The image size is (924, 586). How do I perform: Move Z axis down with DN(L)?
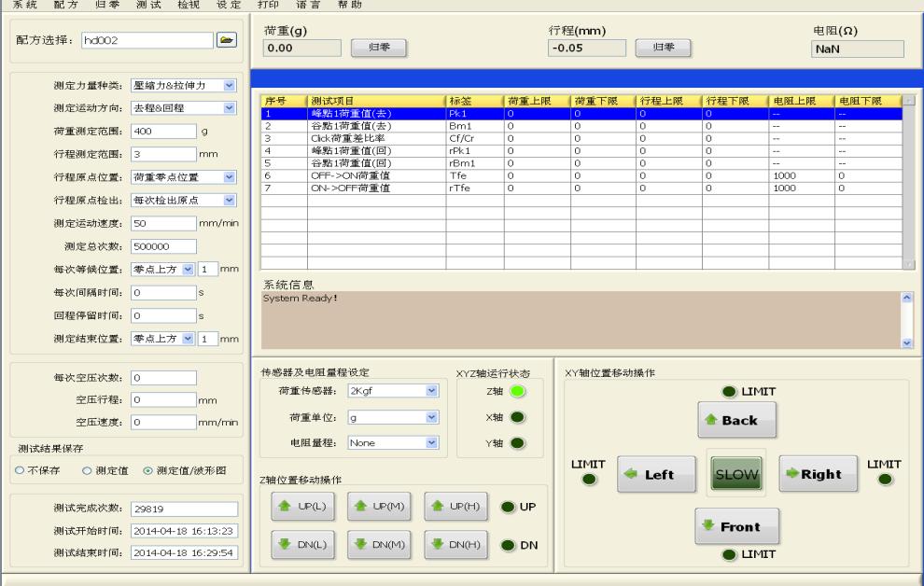point(303,545)
